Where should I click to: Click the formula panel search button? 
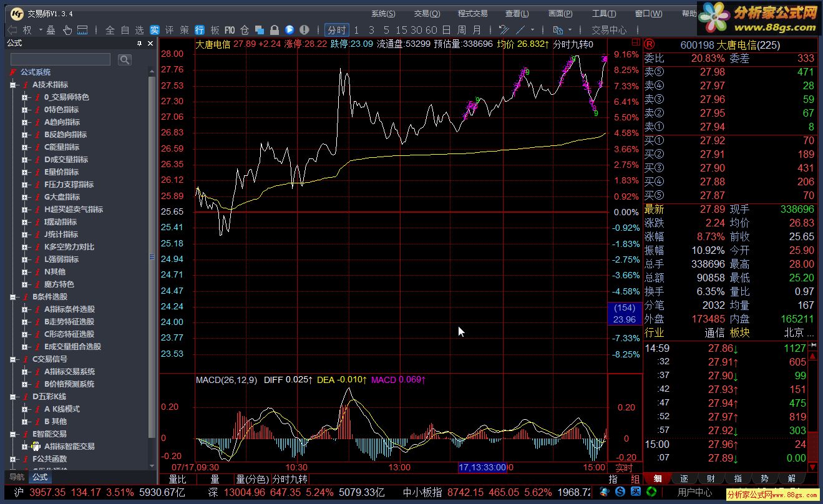125,59
